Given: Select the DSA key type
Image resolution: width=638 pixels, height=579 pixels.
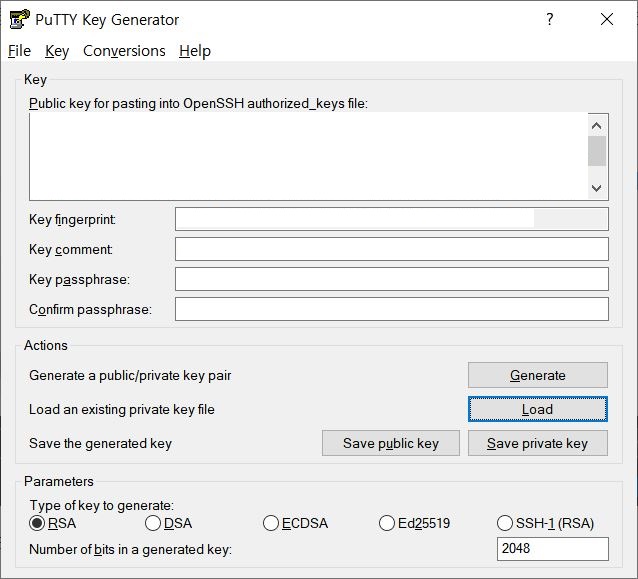Looking at the screenshot, I should coord(153,523).
